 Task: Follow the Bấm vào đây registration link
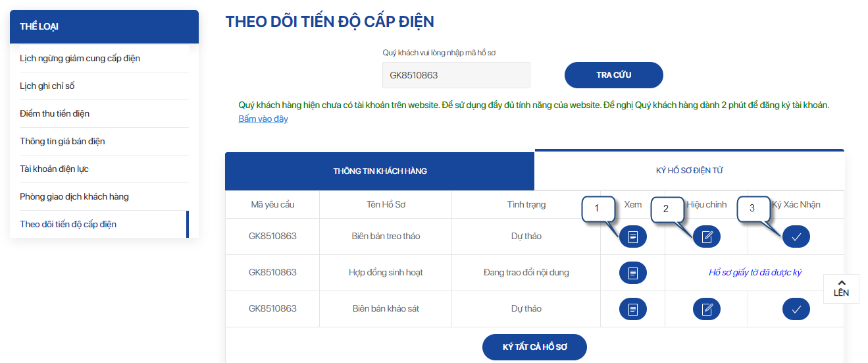coord(263,119)
